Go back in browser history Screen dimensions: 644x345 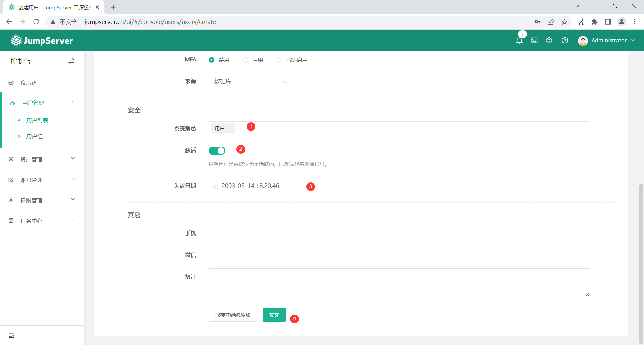pos(9,22)
